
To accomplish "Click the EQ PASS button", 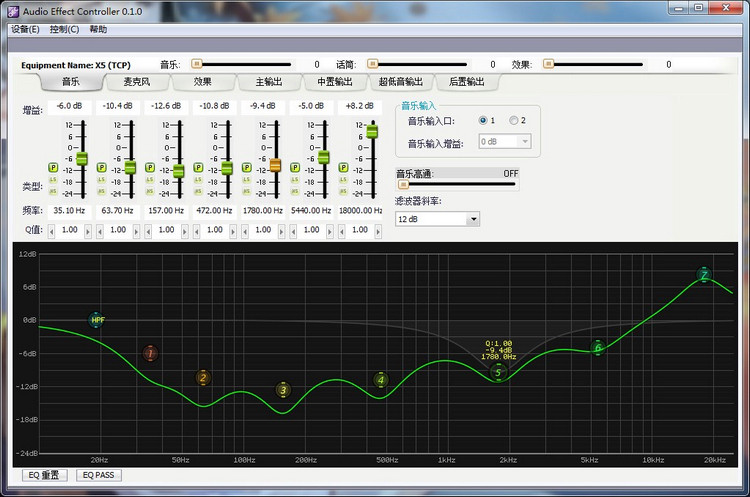I will tap(99, 475).
